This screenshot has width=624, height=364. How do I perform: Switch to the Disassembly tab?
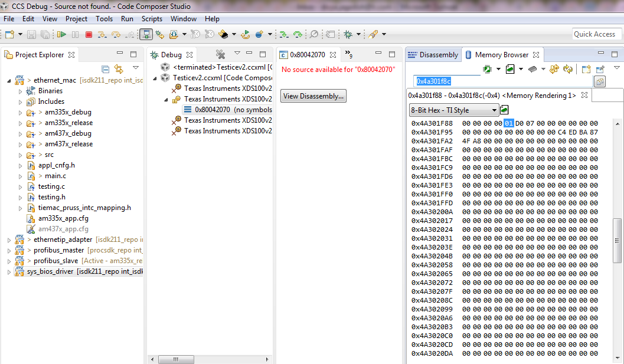(x=433, y=55)
